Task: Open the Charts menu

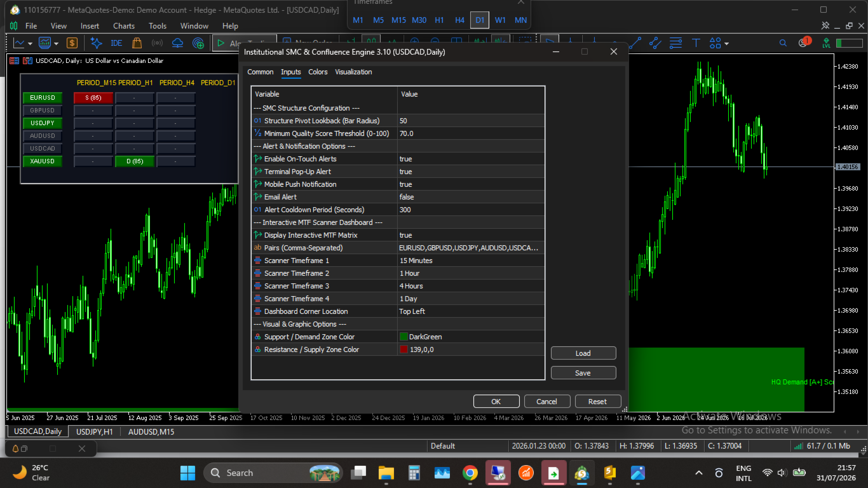Action: click(124, 26)
